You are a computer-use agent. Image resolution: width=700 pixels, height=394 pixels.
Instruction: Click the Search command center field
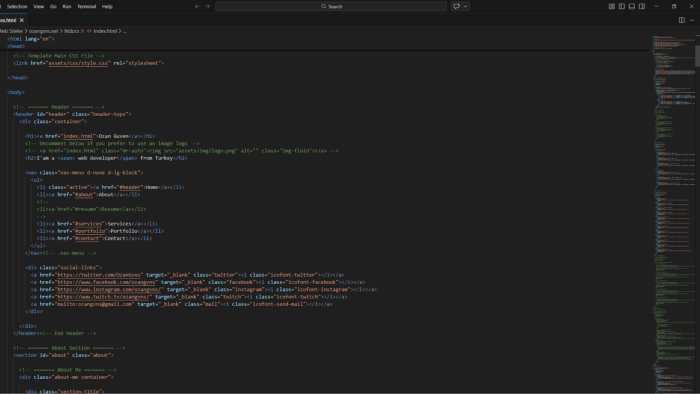pyautogui.click(x=331, y=6)
